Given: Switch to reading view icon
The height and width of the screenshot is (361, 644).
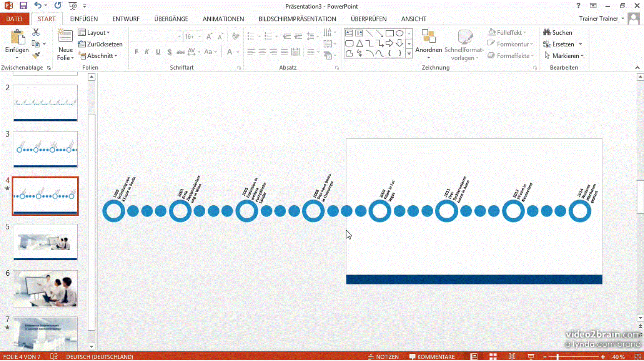Looking at the screenshot, I should pos(512,357).
